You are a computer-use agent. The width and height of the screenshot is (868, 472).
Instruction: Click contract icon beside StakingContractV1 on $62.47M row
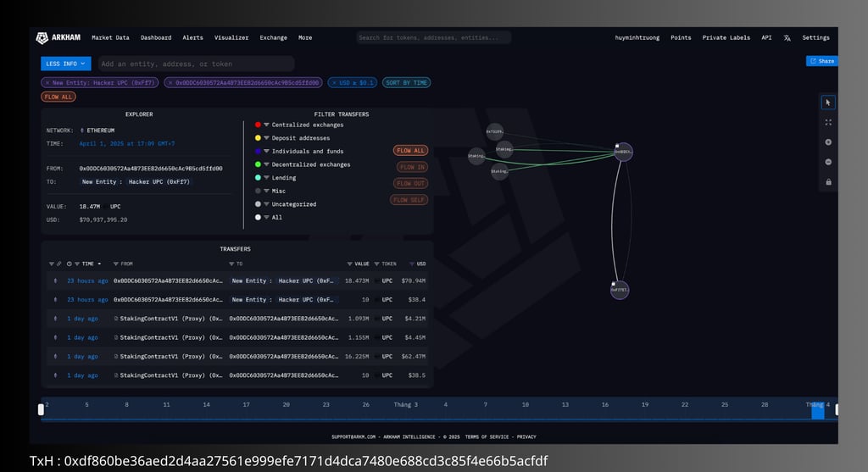click(x=115, y=357)
